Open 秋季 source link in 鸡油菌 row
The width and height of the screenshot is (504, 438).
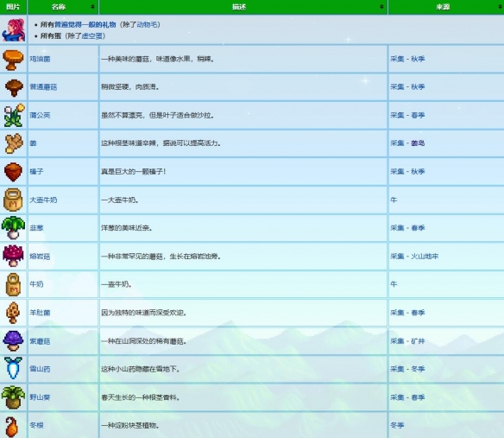pos(418,59)
